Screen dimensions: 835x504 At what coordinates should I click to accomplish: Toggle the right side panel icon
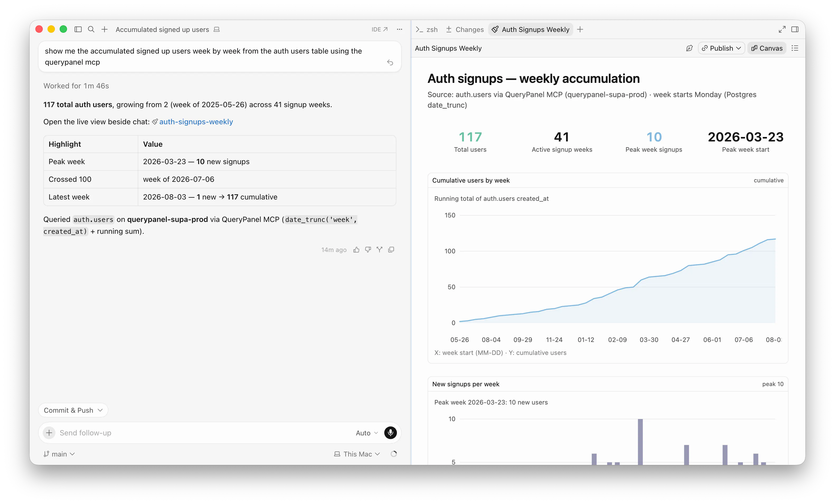click(x=795, y=30)
